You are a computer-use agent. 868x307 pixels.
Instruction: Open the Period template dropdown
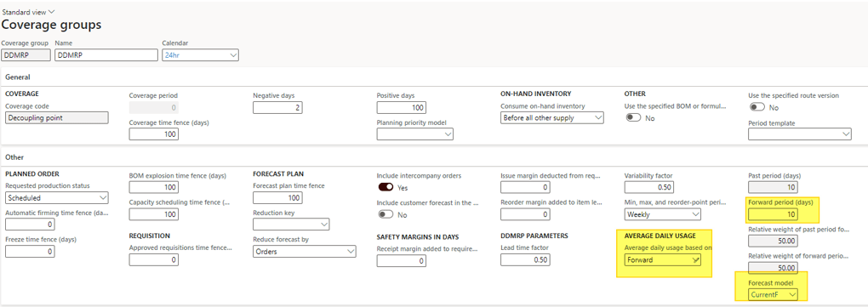(x=800, y=134)
